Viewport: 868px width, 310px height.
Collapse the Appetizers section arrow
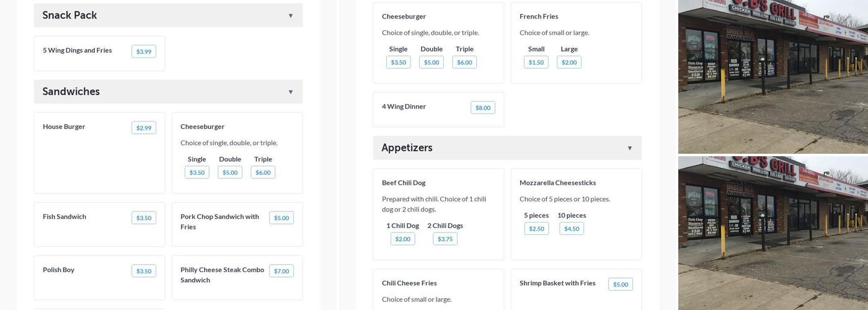point(629,148)
